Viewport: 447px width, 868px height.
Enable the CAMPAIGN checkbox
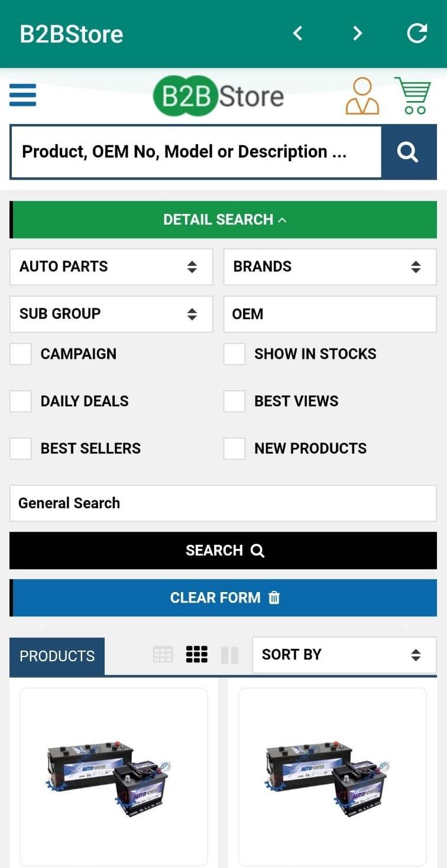click(x=21, y=354)
